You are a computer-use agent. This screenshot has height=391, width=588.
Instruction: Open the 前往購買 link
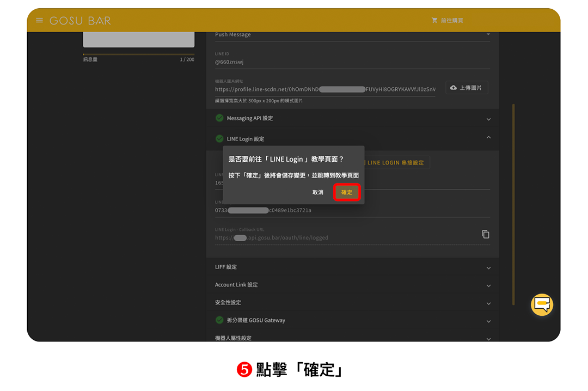[451, 21]
